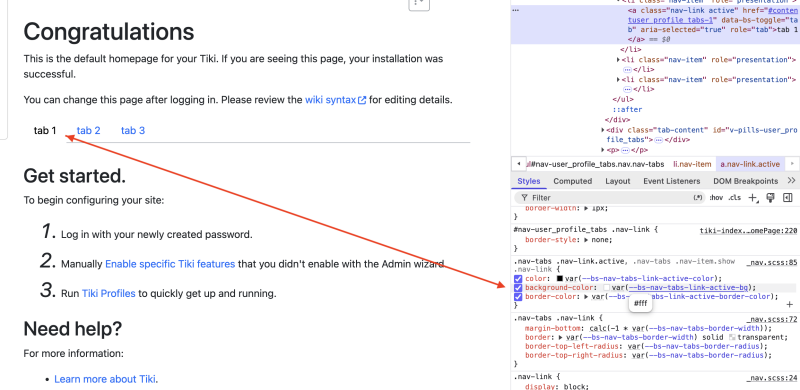Expand the border-color shorthand value

pyautogui.click(x=587, y=297)
